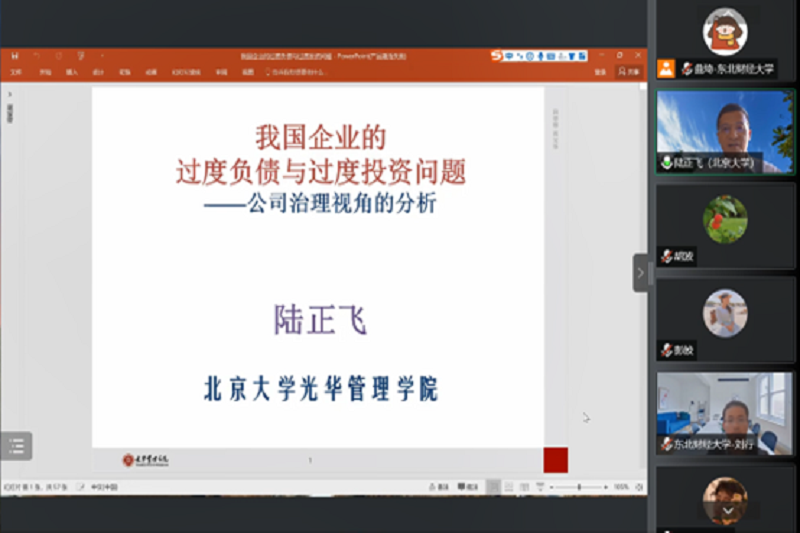Click the 中文(中国) language indicator in the status bar
This screenshot has width=800, height=533.
coord(105,487)
